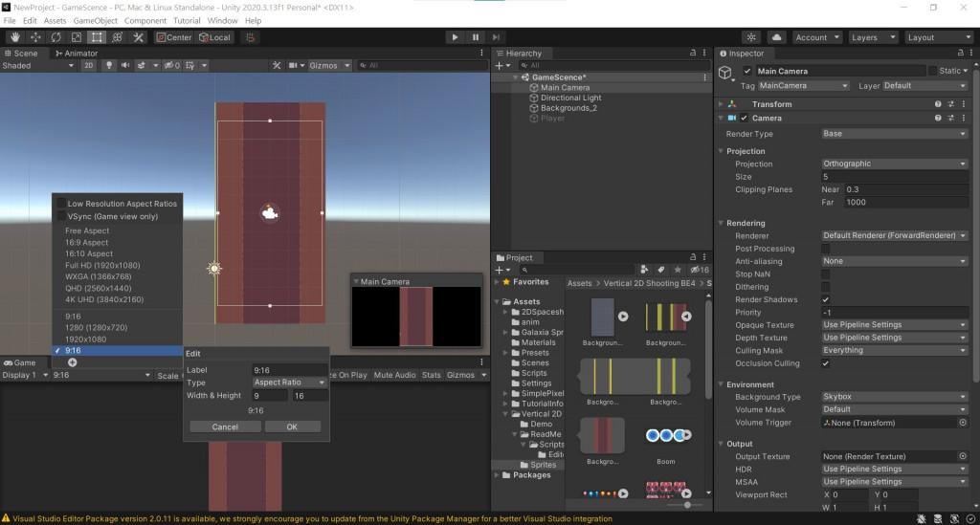Click the Play button

(455, 37)
